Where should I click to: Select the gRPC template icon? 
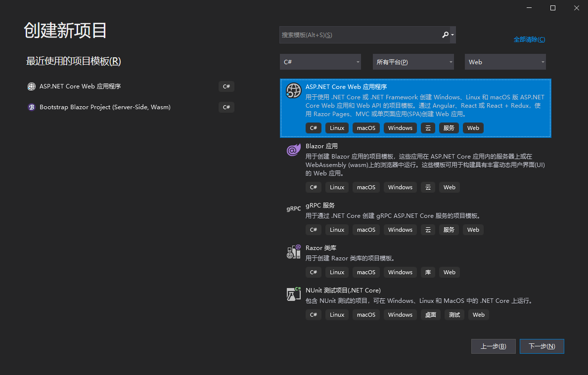[294, 208]
